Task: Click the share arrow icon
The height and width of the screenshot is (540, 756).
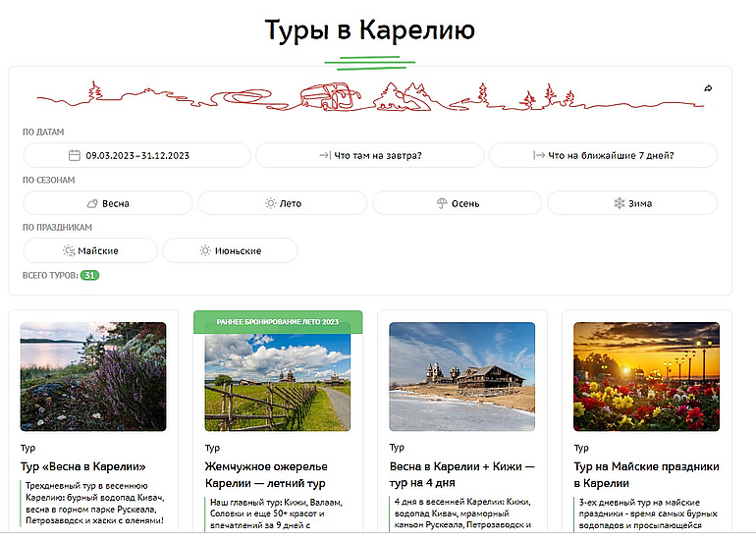Action: pos(708,88)
